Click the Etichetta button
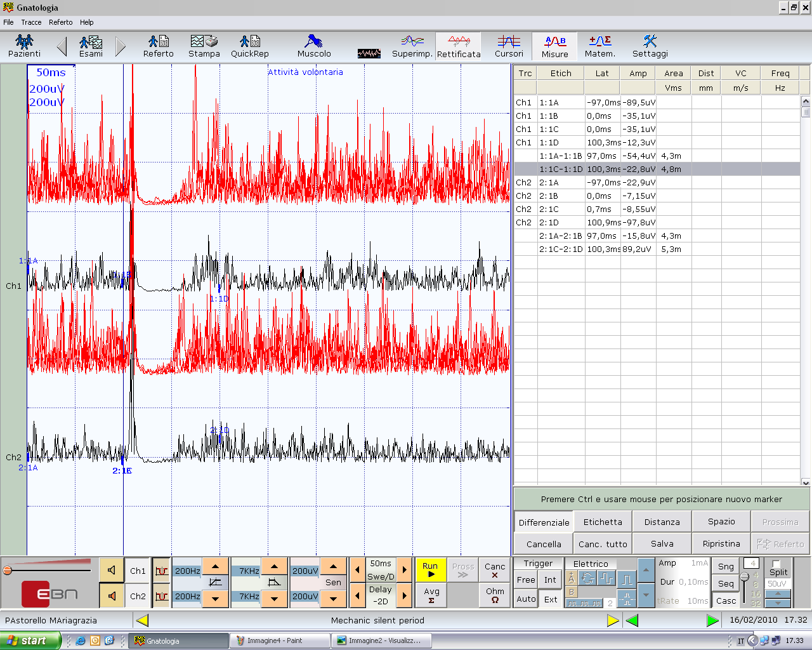 click(x=603, y=522)
